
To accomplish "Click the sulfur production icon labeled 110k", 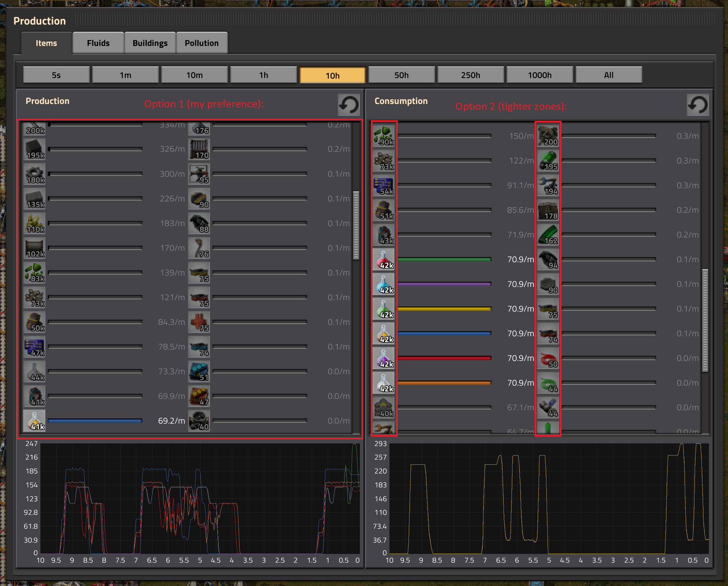I will pyautogui.click(x=35, y=223).
